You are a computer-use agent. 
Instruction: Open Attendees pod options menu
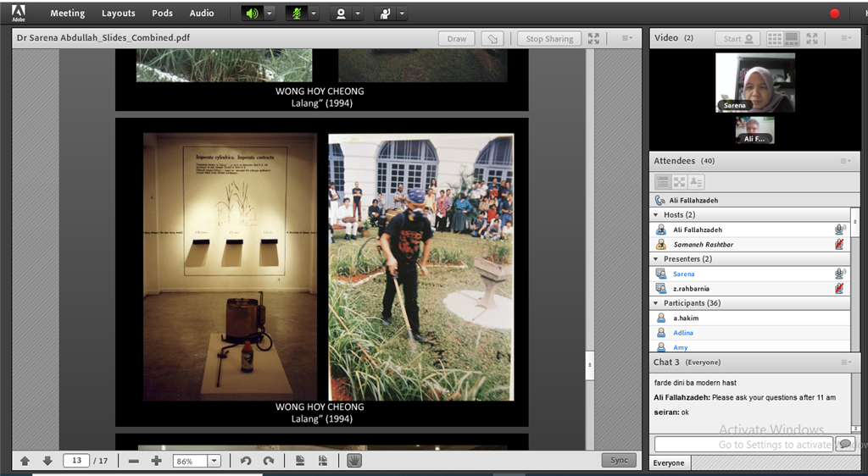(846, 161)
